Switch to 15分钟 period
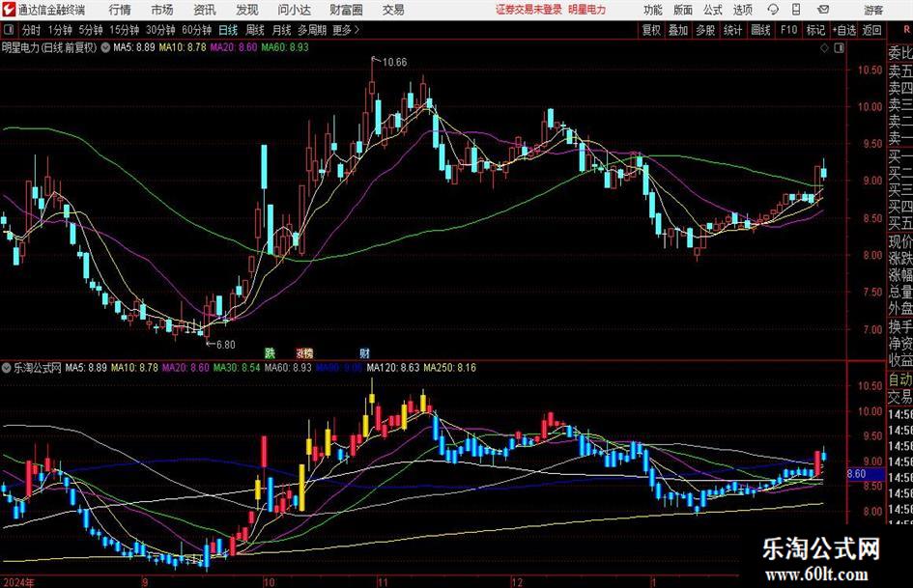 point(124,30)
